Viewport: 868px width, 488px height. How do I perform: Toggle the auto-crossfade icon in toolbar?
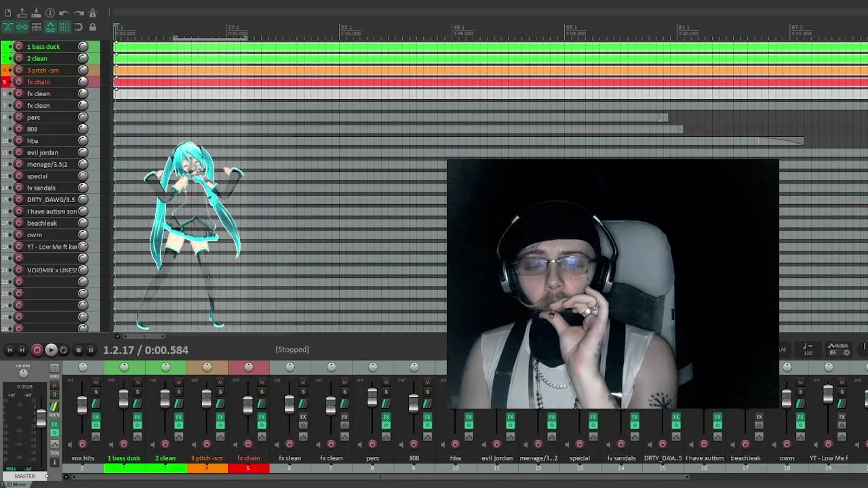7,27
